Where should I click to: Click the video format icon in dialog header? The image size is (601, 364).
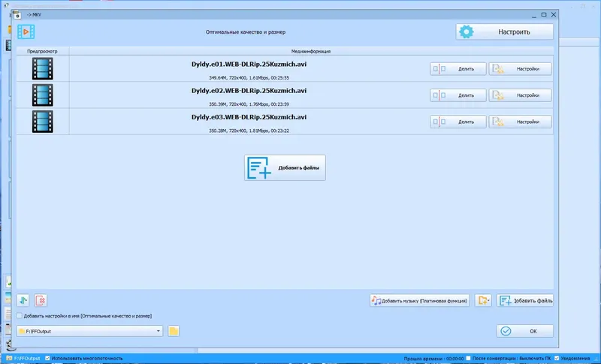[x=26, y=32]
